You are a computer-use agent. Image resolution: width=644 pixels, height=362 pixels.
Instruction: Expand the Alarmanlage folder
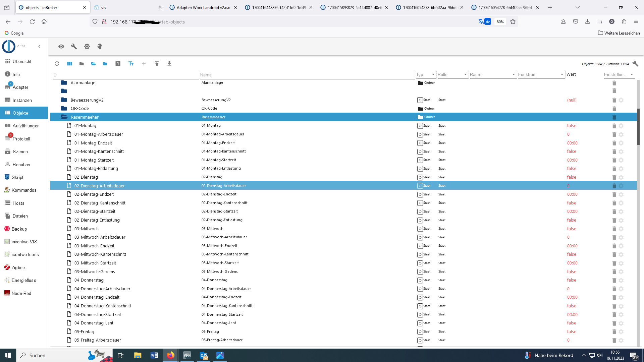click(64, 82)
